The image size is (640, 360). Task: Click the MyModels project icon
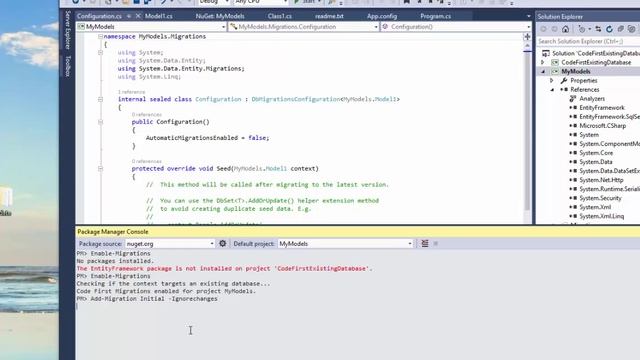[555, 71]
